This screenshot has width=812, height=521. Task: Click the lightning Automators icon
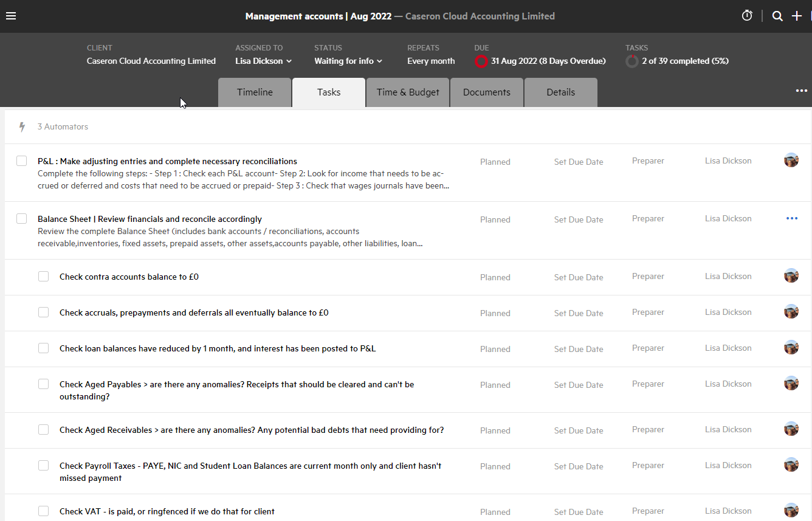tap(22, 126)
